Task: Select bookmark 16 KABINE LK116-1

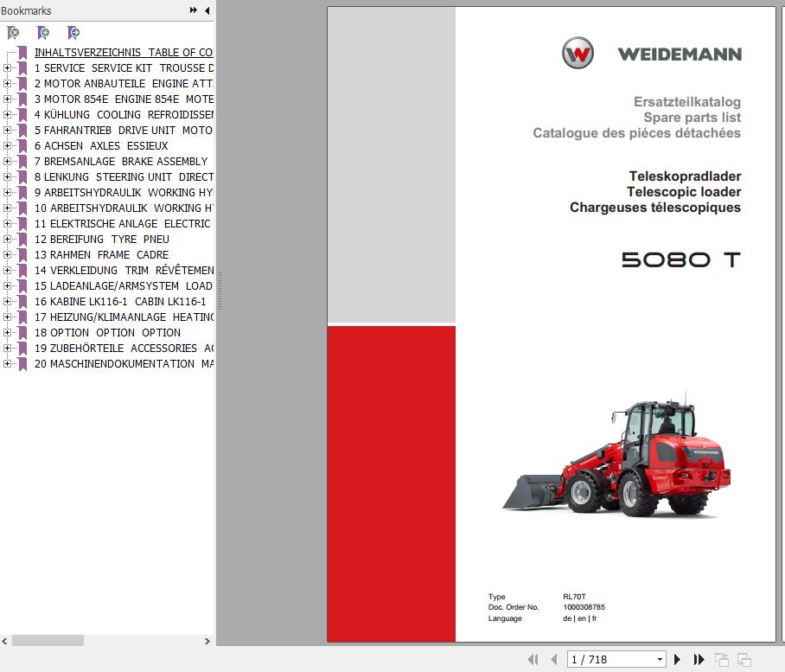Action: tap(120, 302)
